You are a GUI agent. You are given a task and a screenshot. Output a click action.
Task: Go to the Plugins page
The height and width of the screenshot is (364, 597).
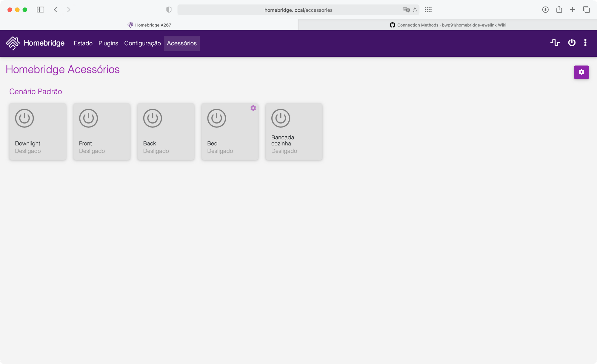click(108, 43)
